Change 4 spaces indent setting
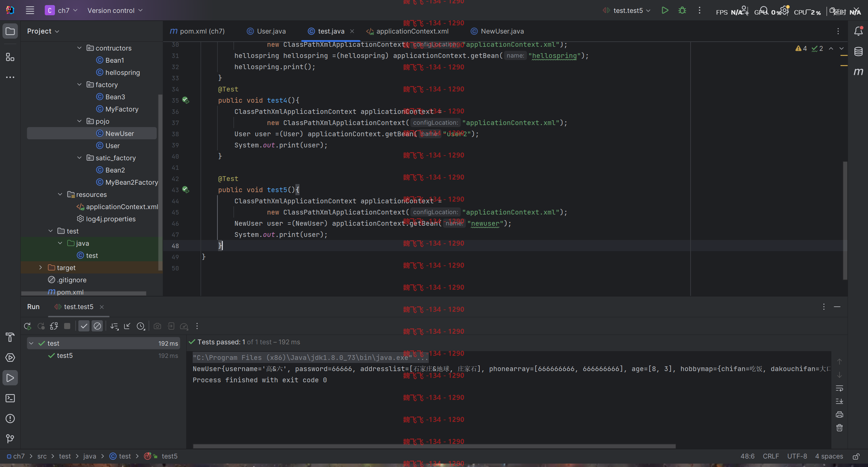The image size is (868, 467). click(x=829, y=456)
